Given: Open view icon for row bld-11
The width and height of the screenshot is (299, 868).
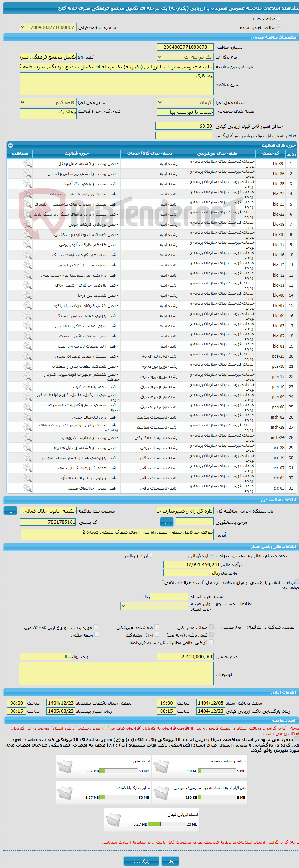Looking at the screenshot, I should [27, 285].
